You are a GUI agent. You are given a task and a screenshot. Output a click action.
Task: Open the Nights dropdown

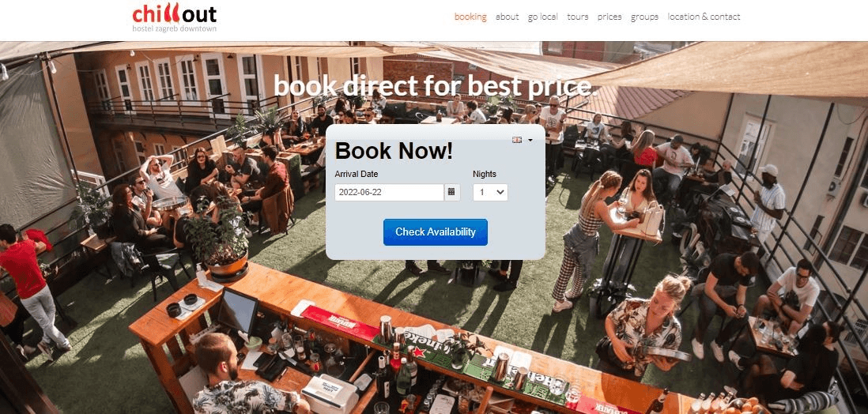point(490,192)
